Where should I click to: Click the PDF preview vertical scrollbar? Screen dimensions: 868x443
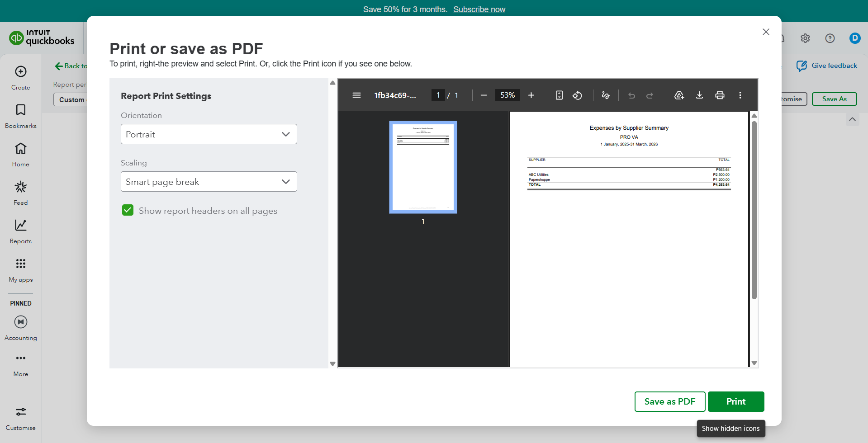point(754,210)
